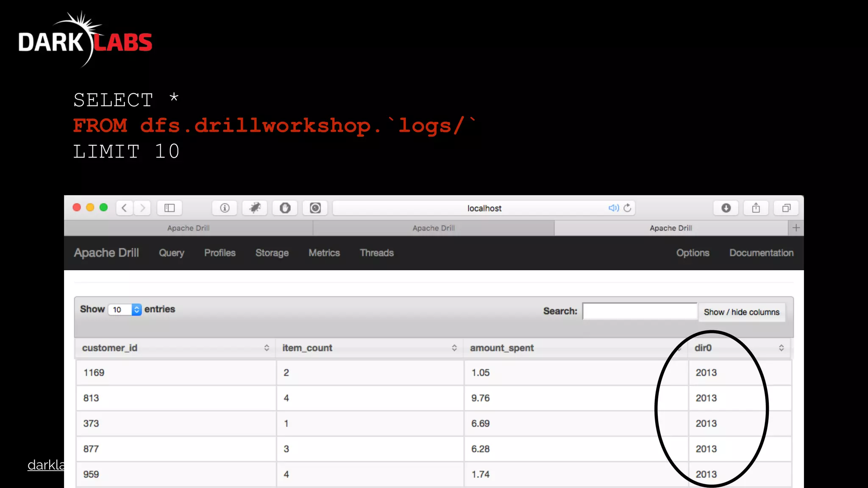Image resolution: width=868 pixels, height=488 pixels.
Task: Click amount_spent value 6.69
Action: coord(481,424)
